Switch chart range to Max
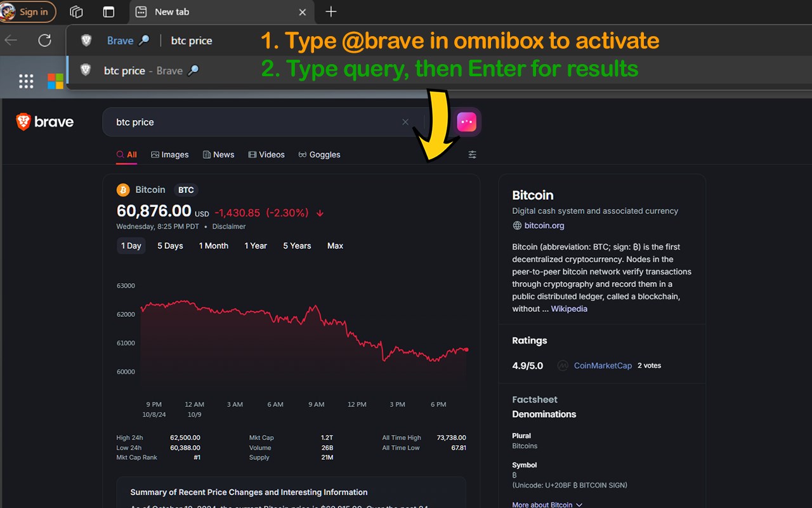 pos(335,246)
